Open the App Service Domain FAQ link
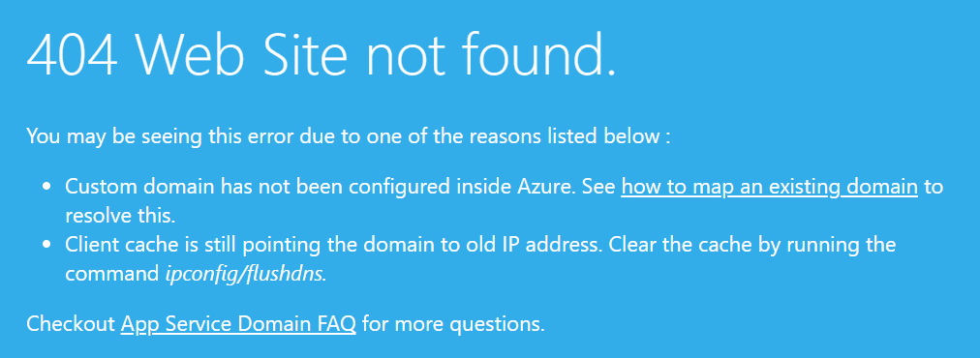The height and width of the screenshot is (358, 980). tap(238, 324)
